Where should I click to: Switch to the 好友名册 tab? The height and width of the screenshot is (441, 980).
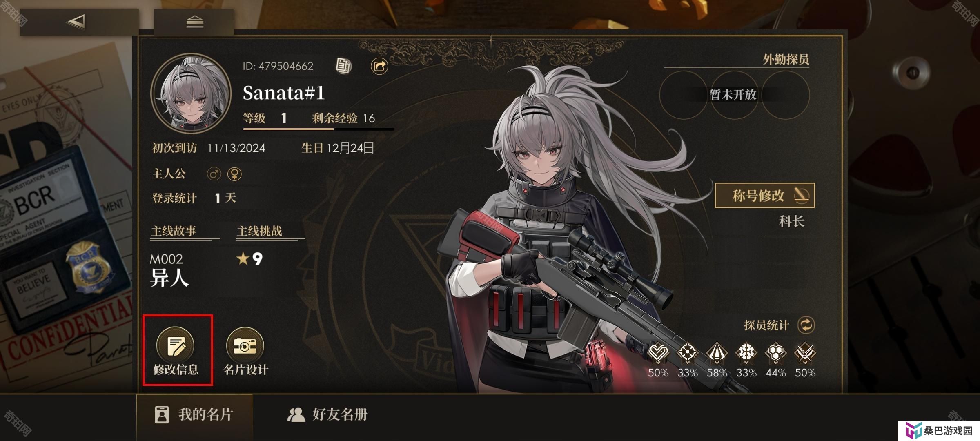click(x=327, y=415)
